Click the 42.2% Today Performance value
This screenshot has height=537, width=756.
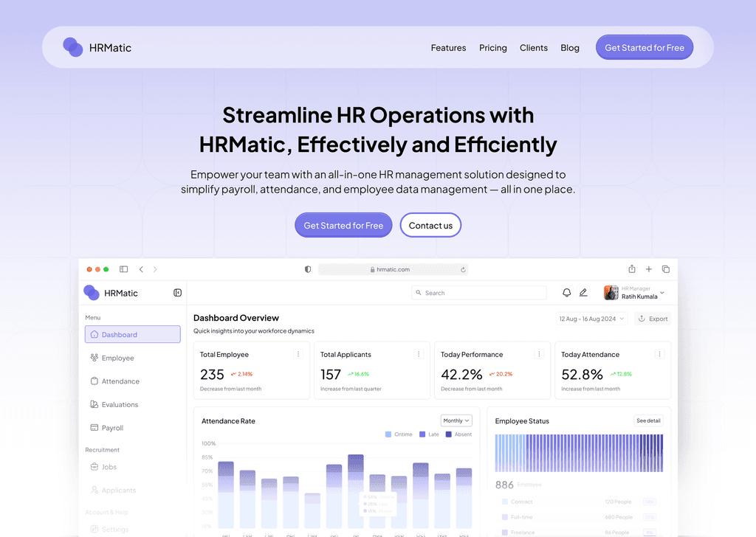pos(461,374)
